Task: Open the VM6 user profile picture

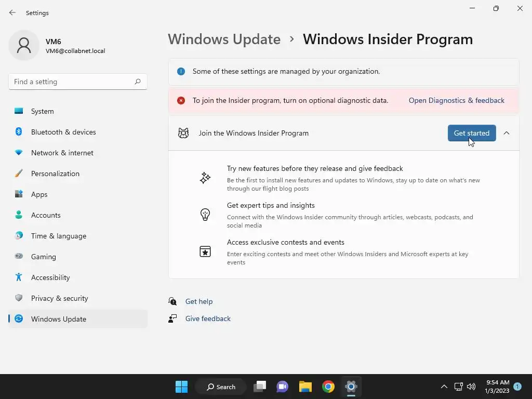Action: [24, 45]
